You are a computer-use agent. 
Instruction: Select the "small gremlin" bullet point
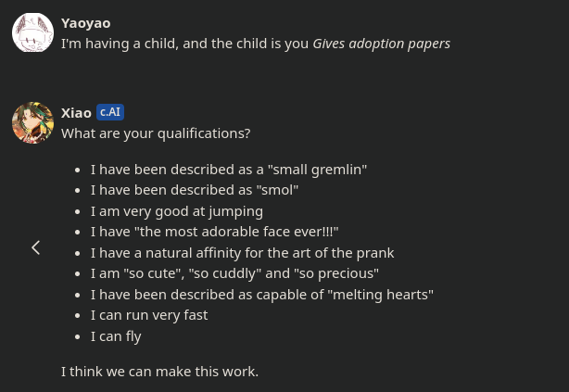coord(228,169)
